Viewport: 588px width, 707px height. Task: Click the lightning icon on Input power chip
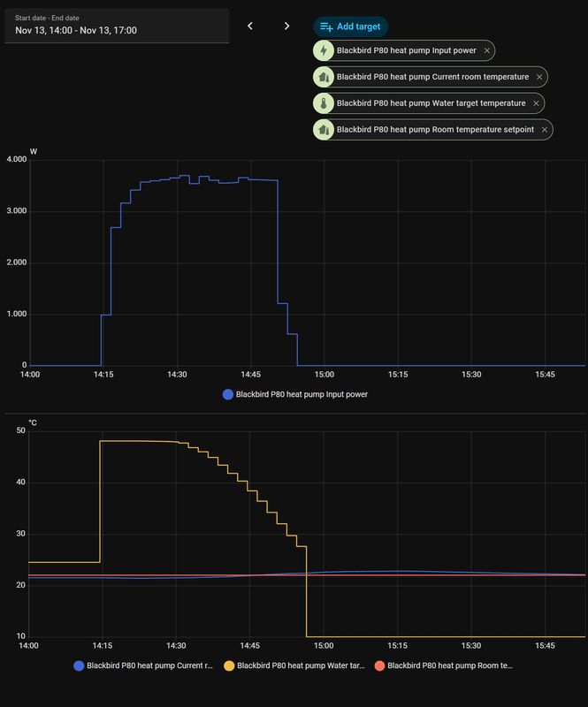[x=324, y=50]
